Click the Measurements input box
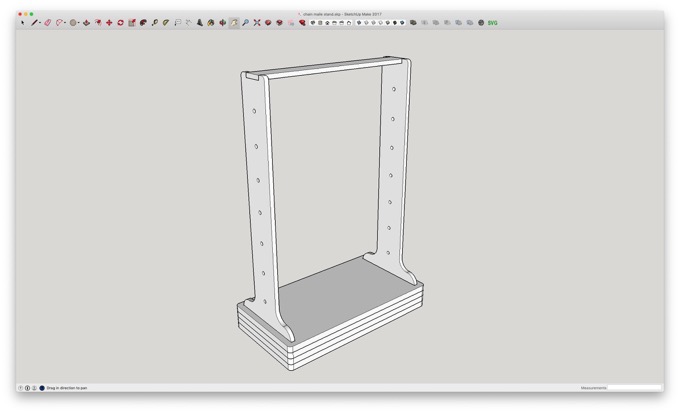The width and height of the screenshot is (680, 413). point(634,388)
